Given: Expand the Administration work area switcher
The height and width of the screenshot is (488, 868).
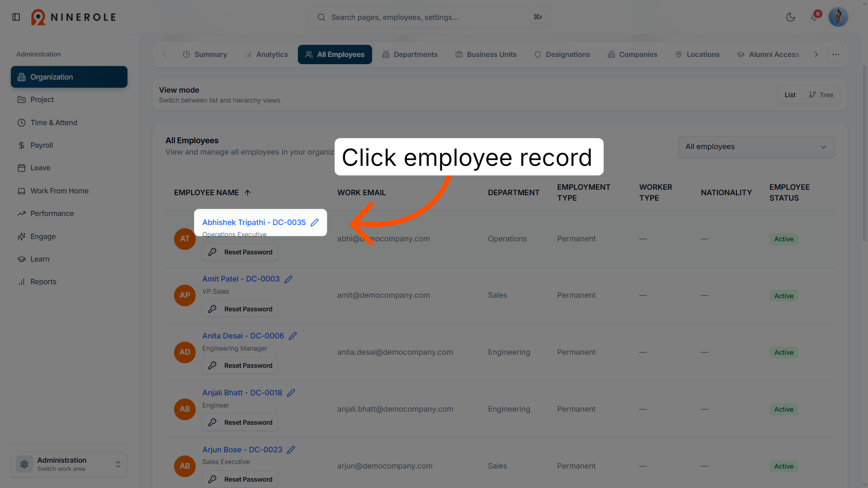Looking at the screenshot, I should [69, 464].
